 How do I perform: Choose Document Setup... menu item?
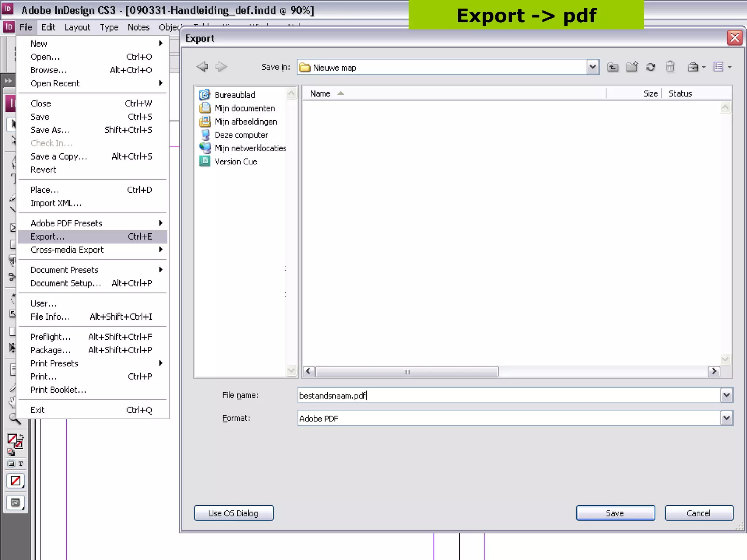pyautogui.click(x=93, y=283)
